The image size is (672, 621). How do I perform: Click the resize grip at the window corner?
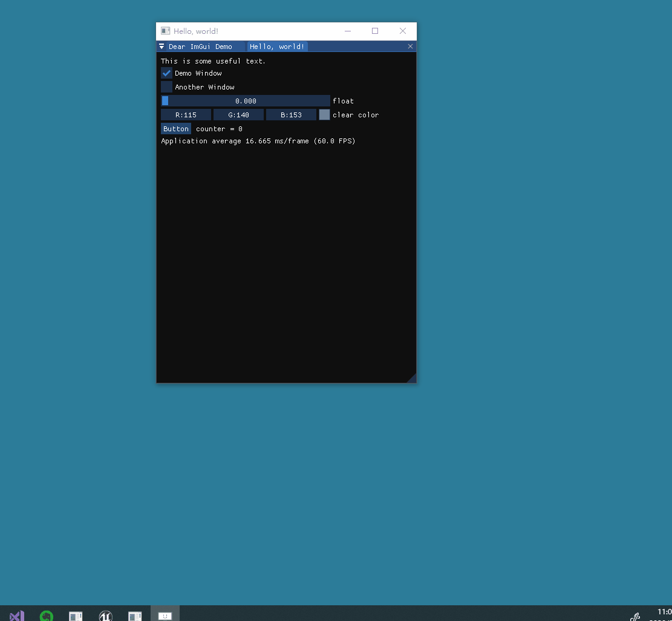(412, 379)
